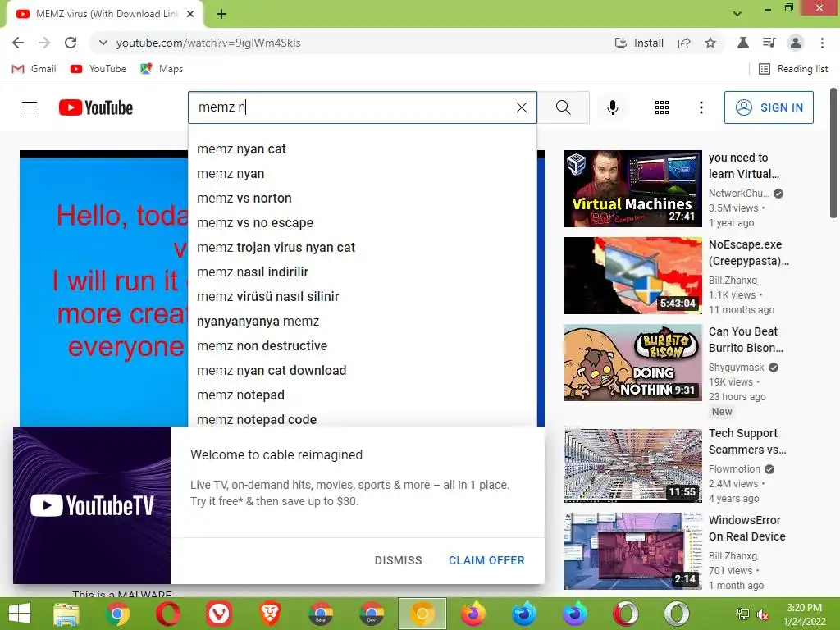
Task: Expand the tab search chevron
Action: pyautogui.click(x=737, y=13)
